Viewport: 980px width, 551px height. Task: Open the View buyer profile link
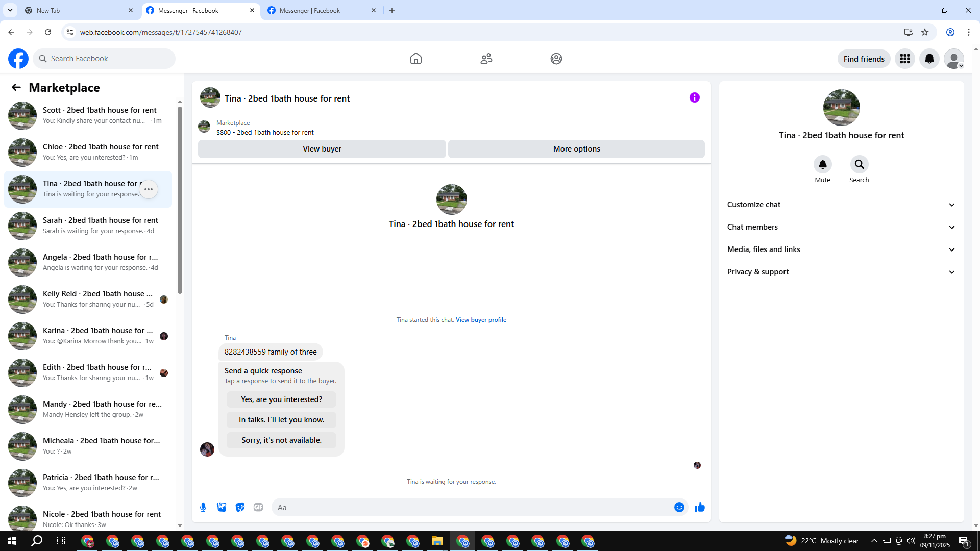(x=481, y=320)
